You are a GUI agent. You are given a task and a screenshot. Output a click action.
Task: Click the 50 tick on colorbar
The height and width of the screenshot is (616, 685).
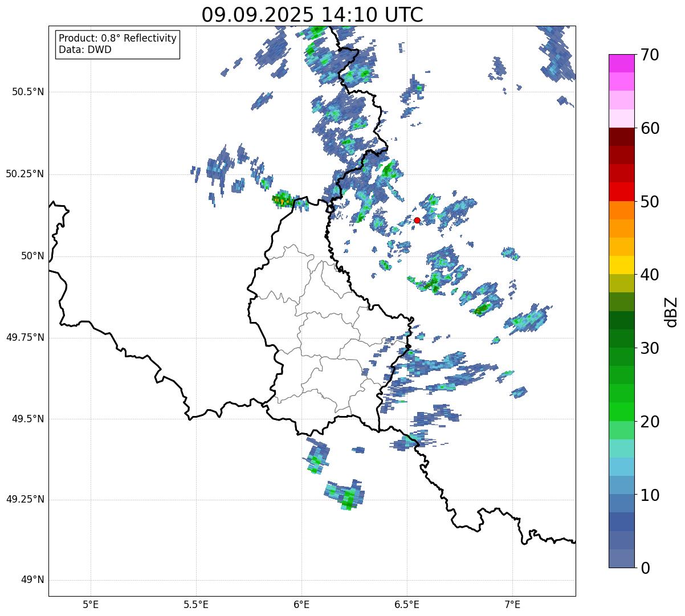click(650, 202)
